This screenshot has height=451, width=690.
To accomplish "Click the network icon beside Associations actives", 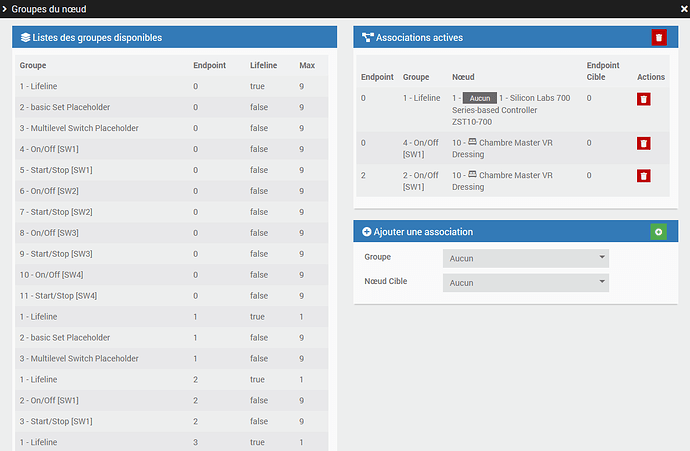I will click(368, 38).
